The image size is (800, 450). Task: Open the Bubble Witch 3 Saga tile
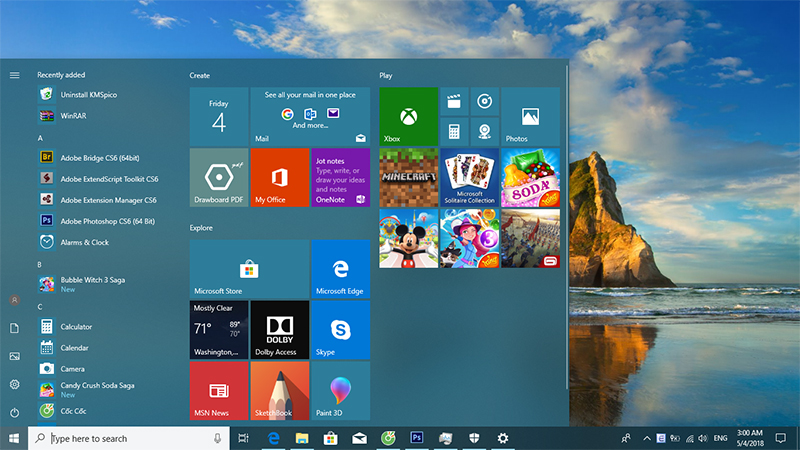(x=469, y=238)
